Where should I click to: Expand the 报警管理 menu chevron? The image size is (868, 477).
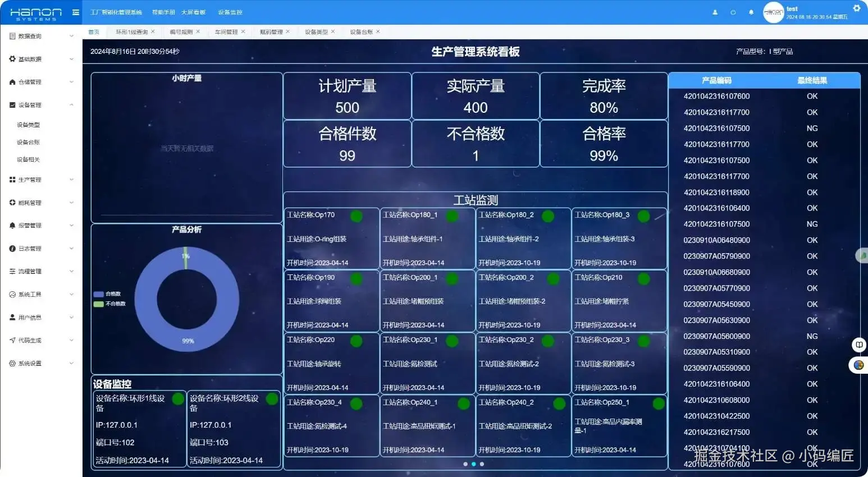pos(71,226)
